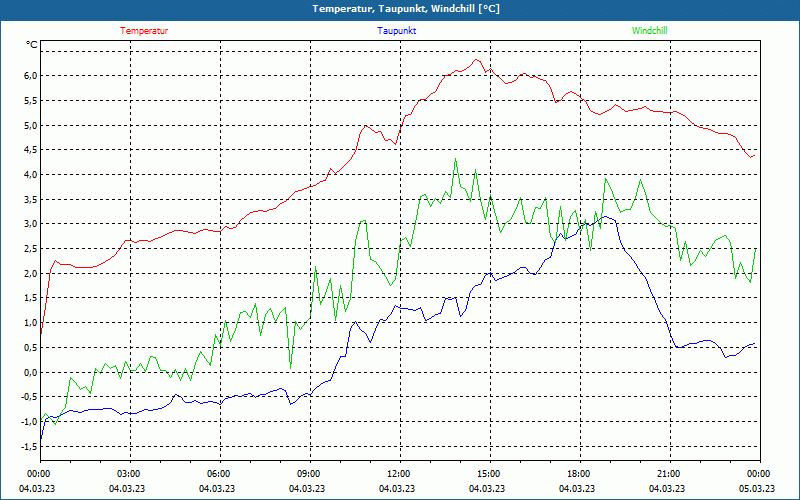Click the 3,5 y-axis value

click(31, 199)
